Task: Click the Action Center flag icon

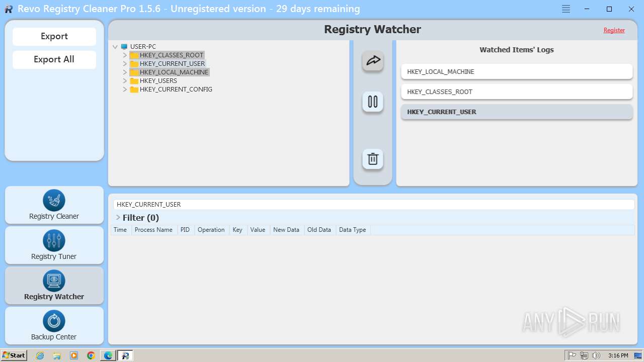Action: click(572, 355)
